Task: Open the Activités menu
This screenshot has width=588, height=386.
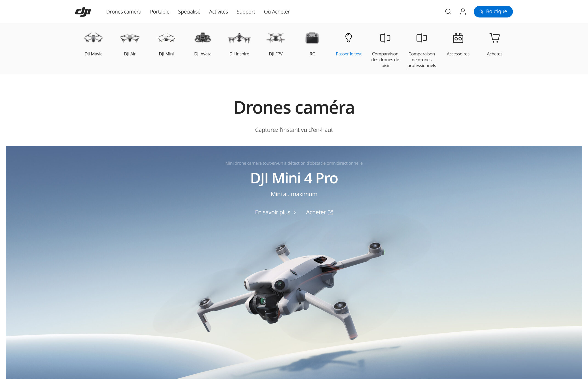Action: tap(218, 12)
